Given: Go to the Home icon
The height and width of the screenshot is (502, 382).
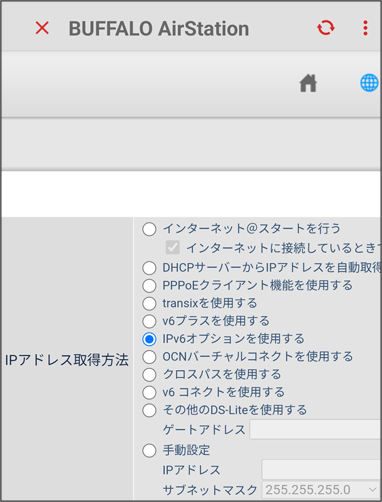Looking at the screenshot, I should (x=308, y=83).
